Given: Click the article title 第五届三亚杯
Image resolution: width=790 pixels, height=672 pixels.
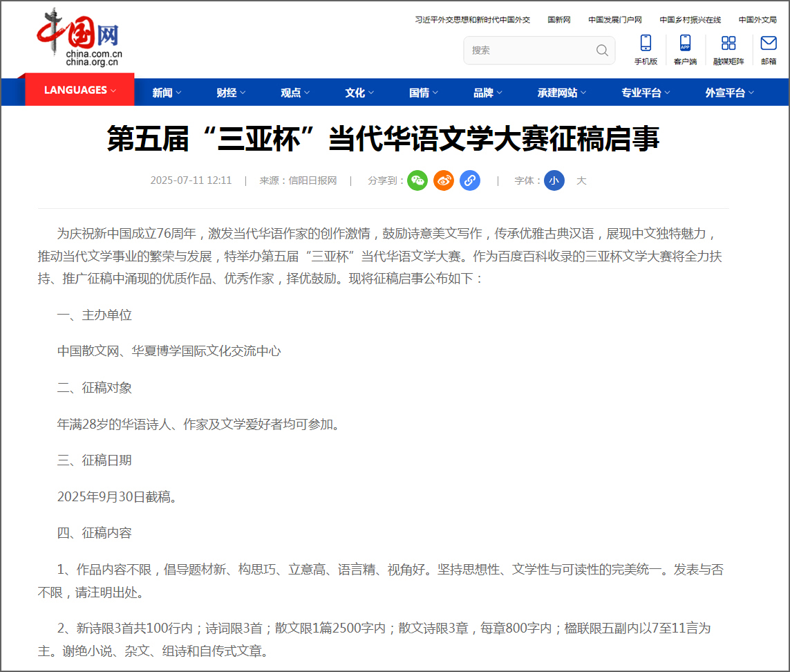Looking at the screenshot, I should (x=383, y=139).
